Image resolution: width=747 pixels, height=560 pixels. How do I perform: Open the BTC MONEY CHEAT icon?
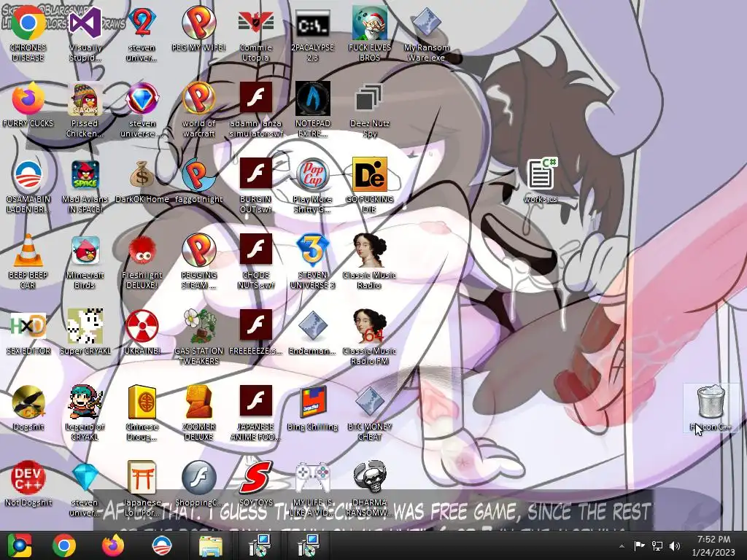click(369, 413)
